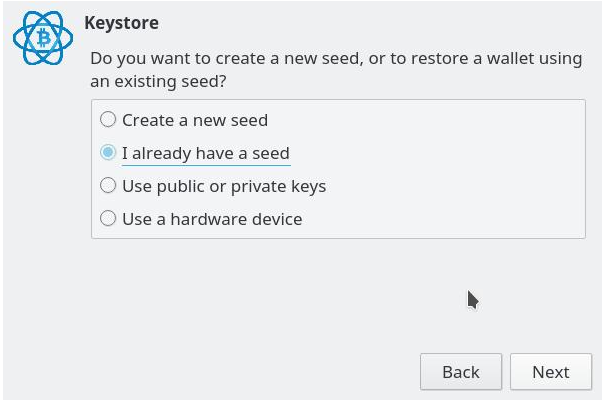Choose restoring from an existing seed

pyautogui.click(x=108, y=152)
